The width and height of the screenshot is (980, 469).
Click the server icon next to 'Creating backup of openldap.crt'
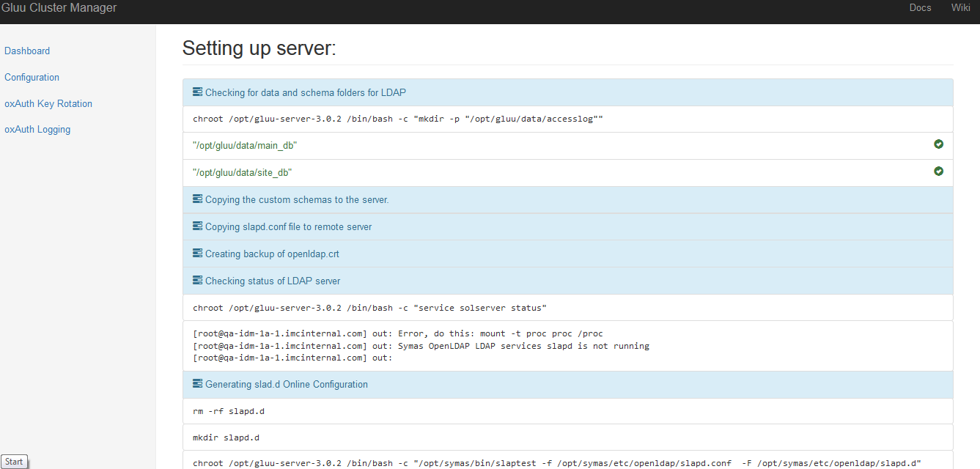[x=197, y=254]
